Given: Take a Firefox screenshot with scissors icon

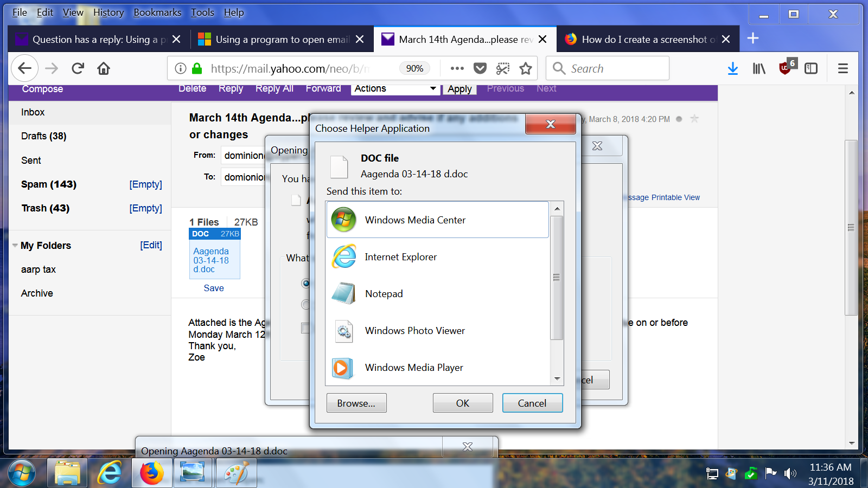Looking at the screenshot, I should click(x=503, y=68).
